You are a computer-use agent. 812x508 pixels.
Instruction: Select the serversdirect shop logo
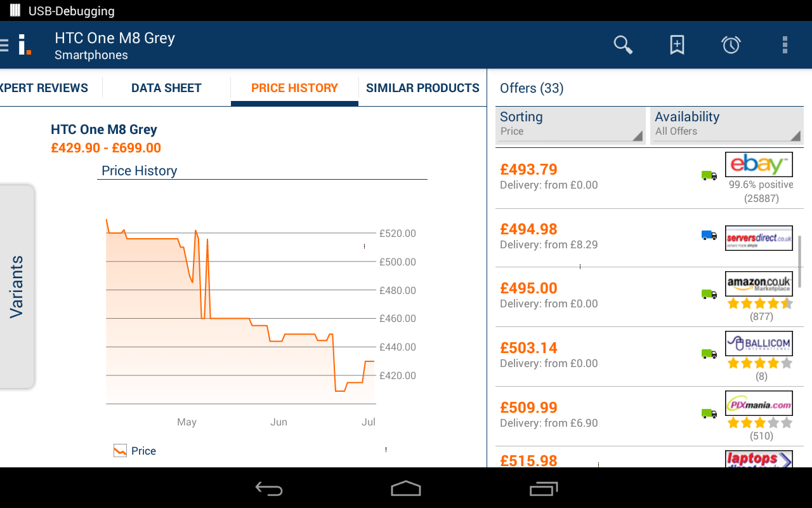[x=759, y=238]
